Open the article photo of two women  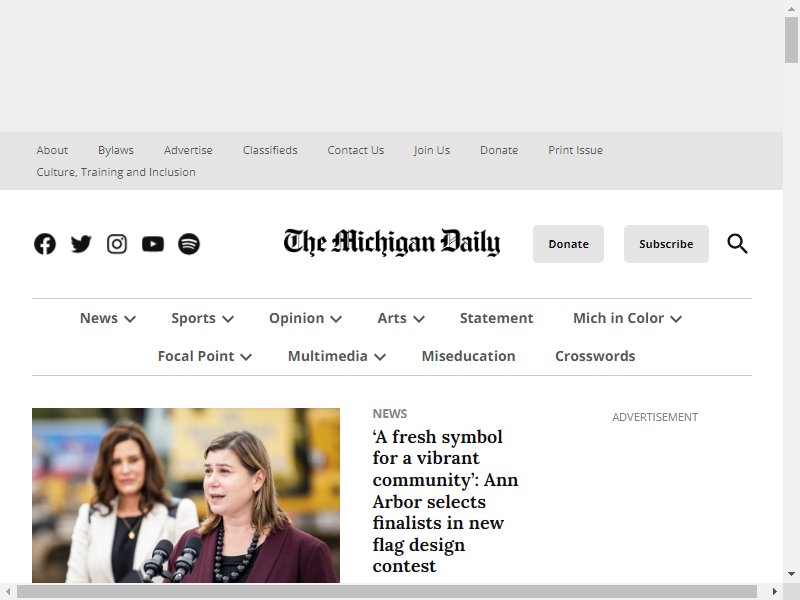(186, 495)
